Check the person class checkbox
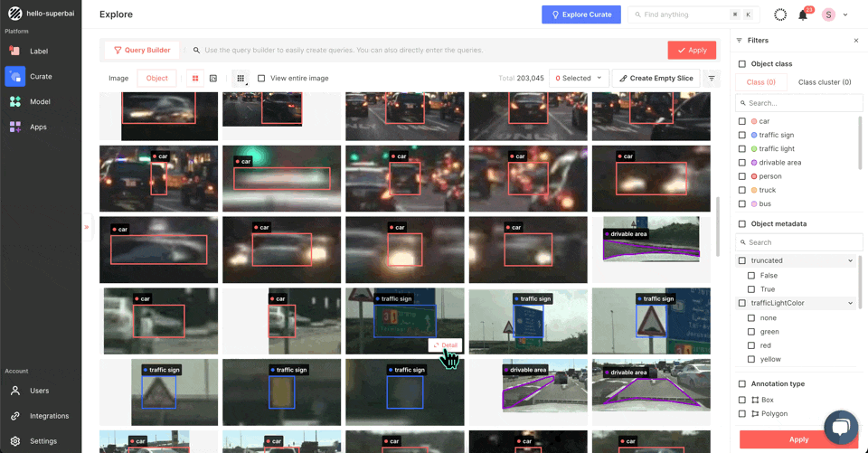The height and width of the screenshot is (453, 868). [741, 176]
